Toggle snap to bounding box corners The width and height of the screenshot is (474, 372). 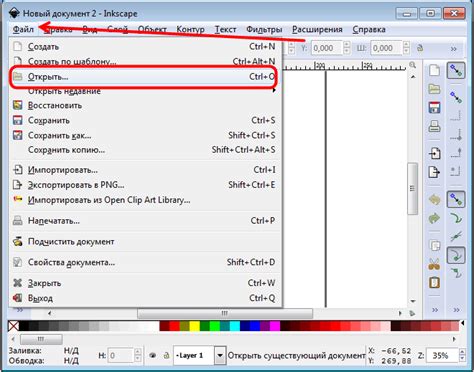pyautogui.click(x=456, y=135)
